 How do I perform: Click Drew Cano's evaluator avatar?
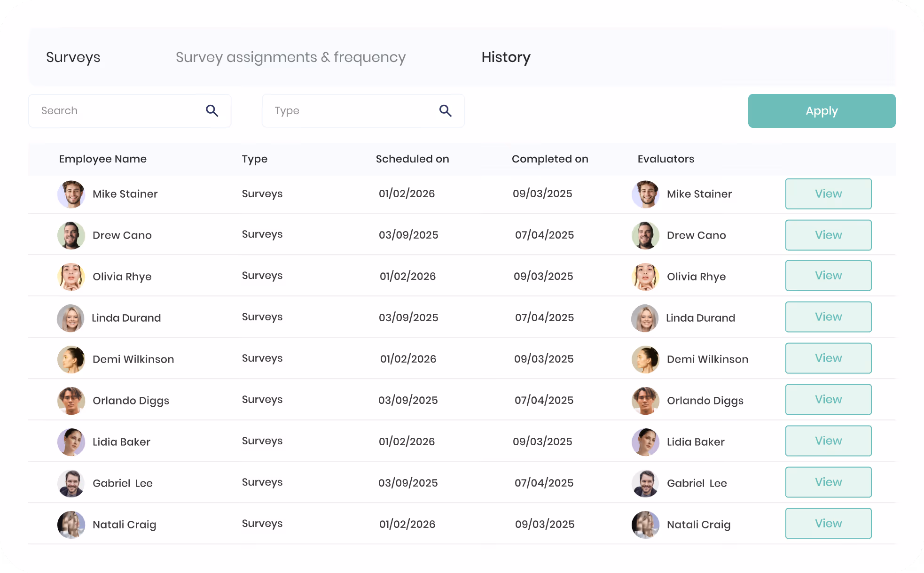645,235
